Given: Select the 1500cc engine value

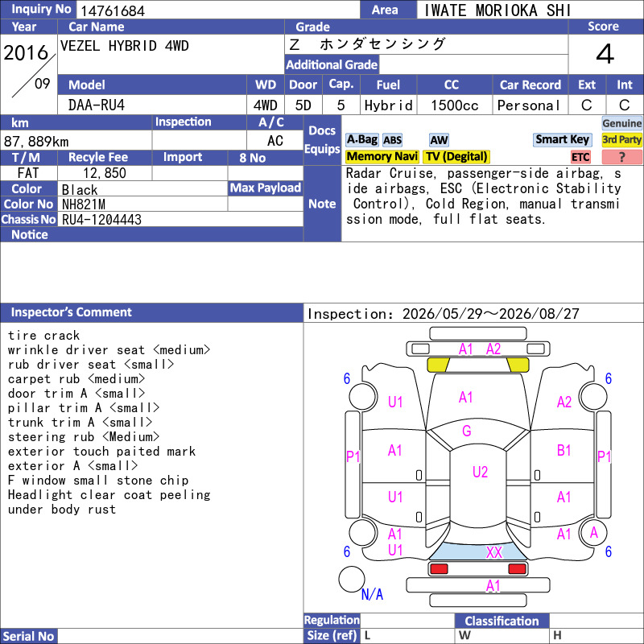Looking at the screenshot, I should click(455, 105).
